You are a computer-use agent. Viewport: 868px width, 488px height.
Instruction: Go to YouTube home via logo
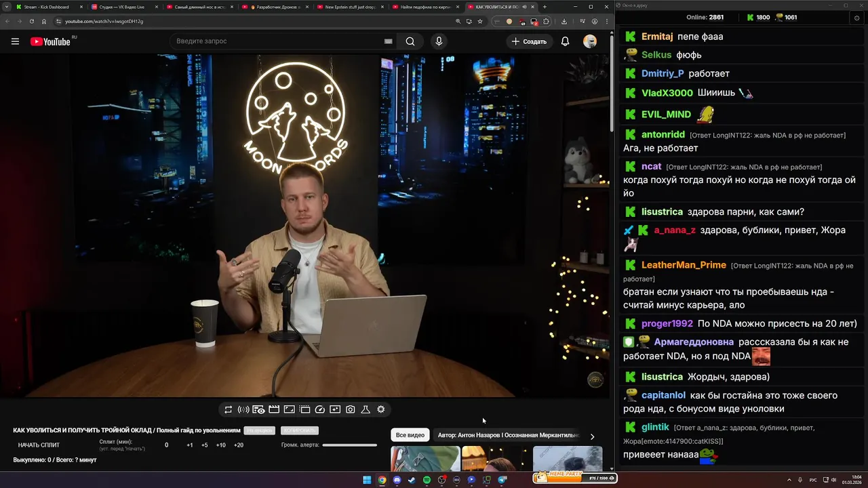[x=50, y=41]
